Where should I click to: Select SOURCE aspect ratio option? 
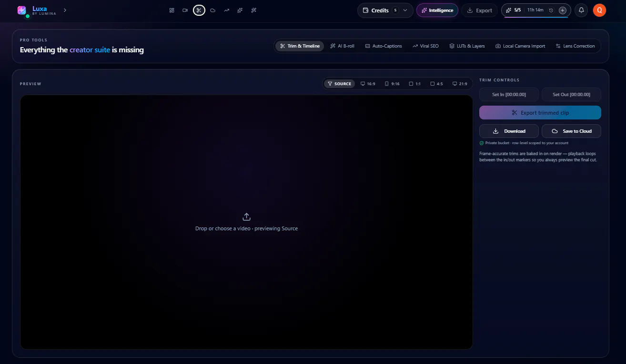339,84
